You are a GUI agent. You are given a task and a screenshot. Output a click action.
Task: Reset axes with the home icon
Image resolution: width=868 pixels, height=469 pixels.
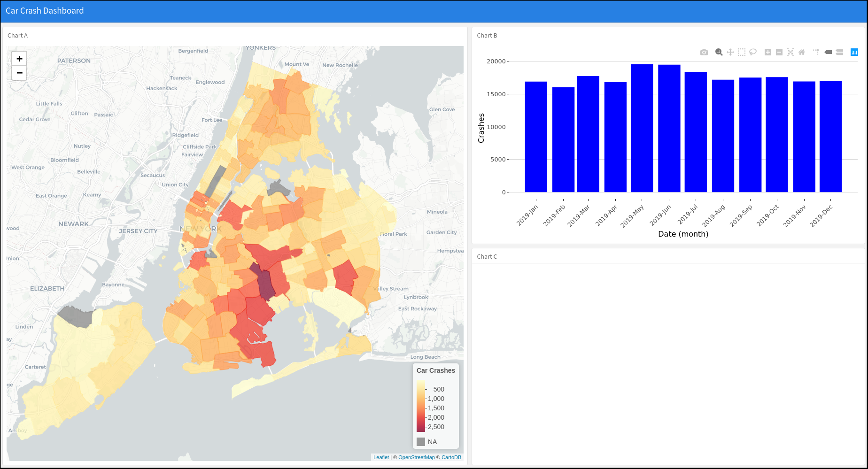click(x=801, y=52)
